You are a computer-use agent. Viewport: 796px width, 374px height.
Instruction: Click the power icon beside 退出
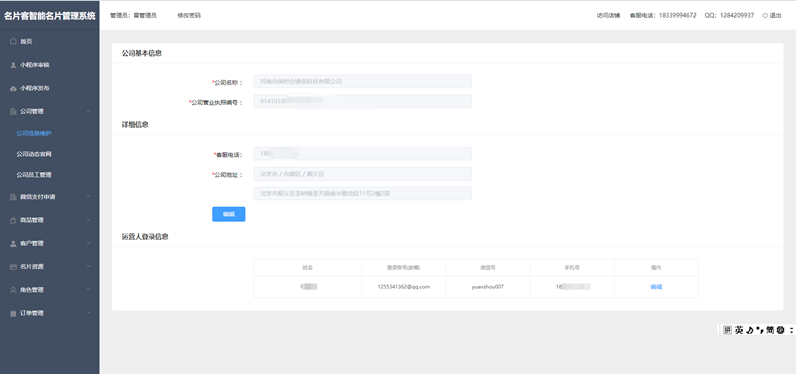pyautogui.click(x=765, y=16)
